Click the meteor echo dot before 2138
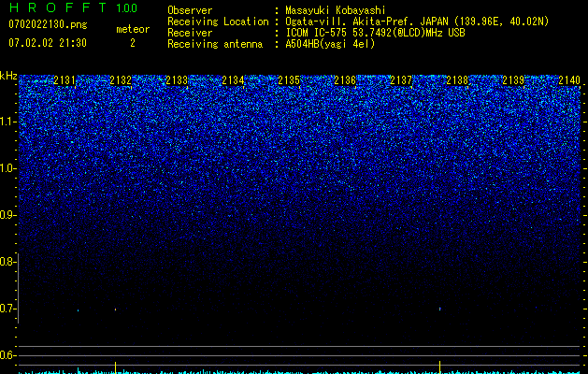 439,309
